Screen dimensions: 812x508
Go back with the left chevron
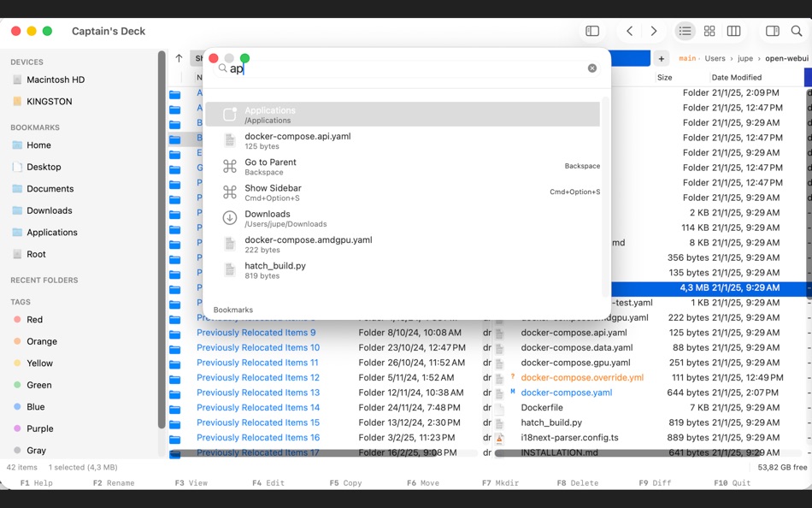click(629, 31)
